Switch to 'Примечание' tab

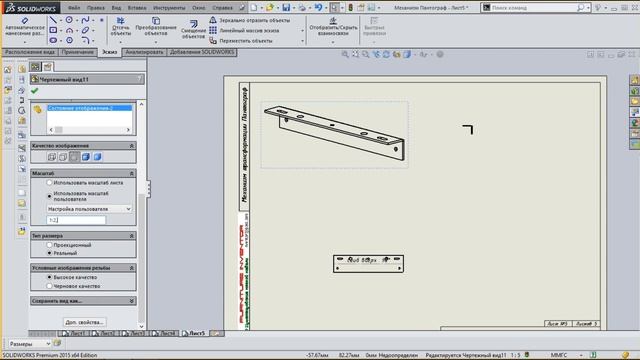click(78, 52)
